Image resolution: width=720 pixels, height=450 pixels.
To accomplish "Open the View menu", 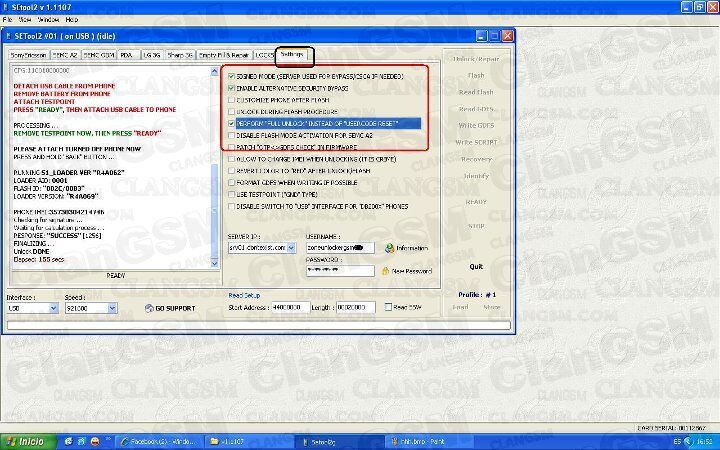I will pos(25,20).
